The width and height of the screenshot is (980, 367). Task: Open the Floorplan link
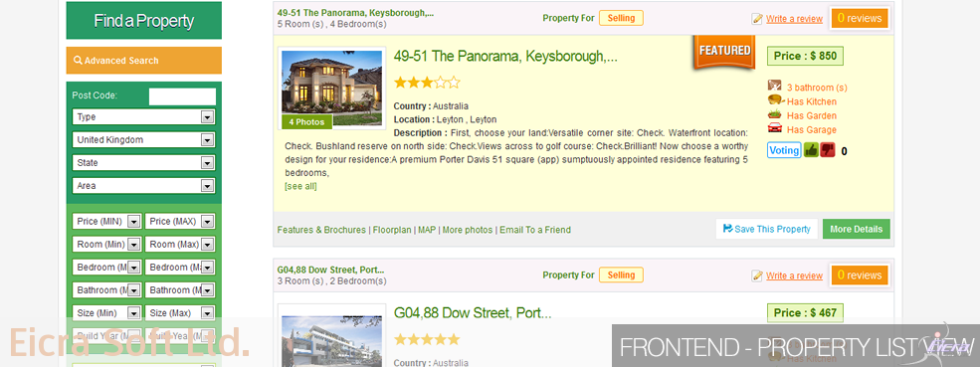392,230
